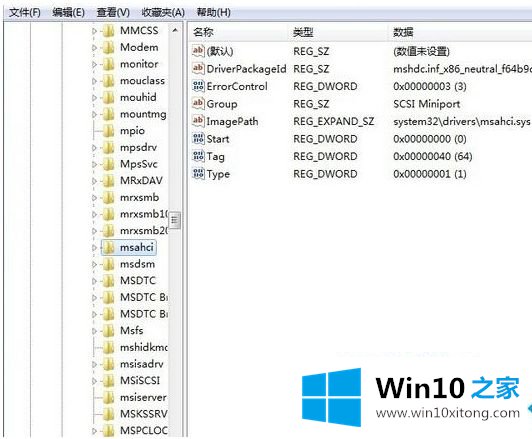Open the 编辑(E) menu
Viewport: 532px width, 439px height.
tap(68, 13)
